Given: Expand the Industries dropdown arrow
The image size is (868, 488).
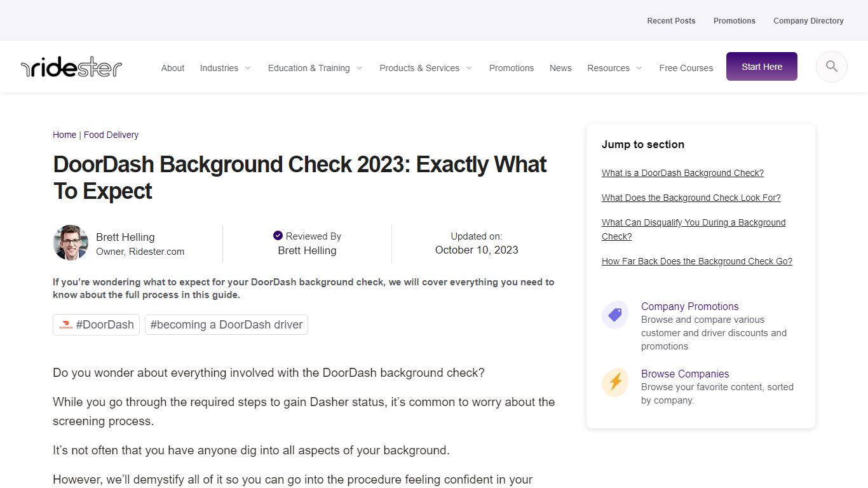Looking at the screenshot, I should (x=248, y=68).
